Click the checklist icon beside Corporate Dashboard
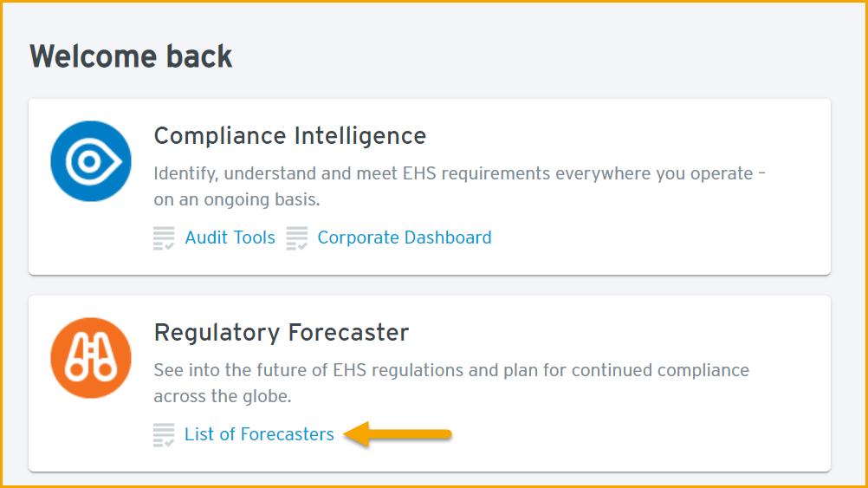Screen dimensions: 868x488 (x=297, y=238)
